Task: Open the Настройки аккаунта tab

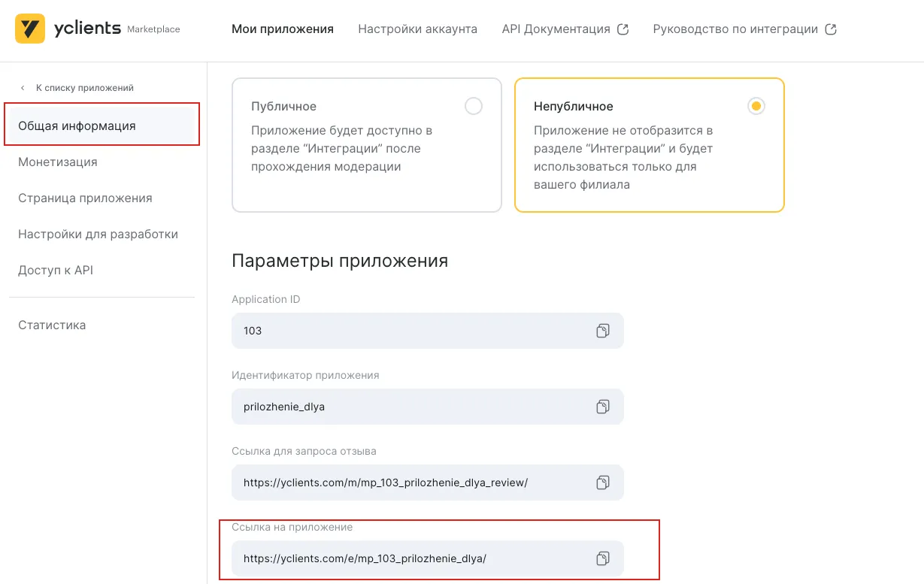Action: [417, 29]
